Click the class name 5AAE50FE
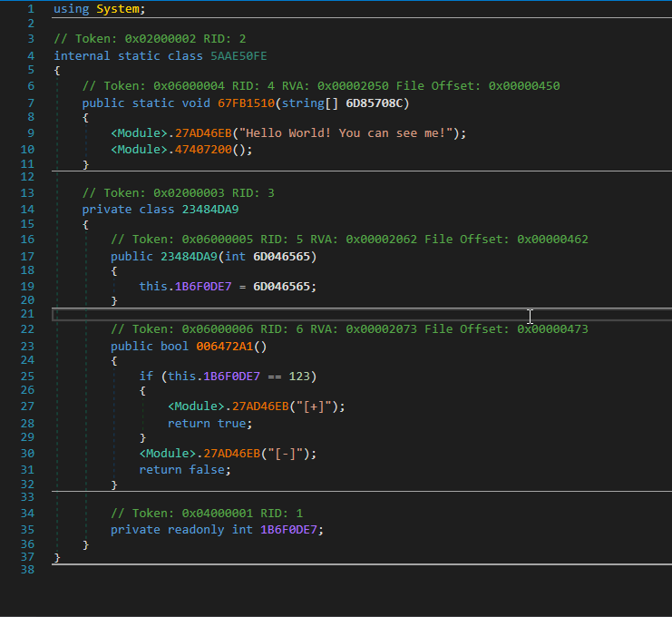672x617 pixels. 239,55
